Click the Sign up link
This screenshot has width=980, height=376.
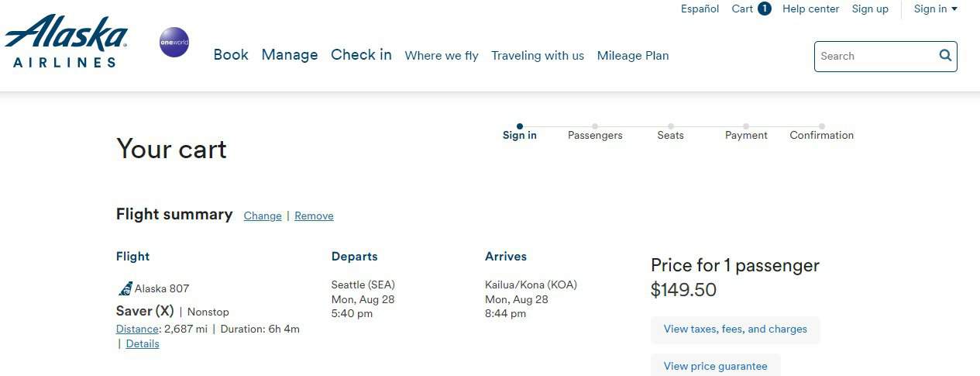pos(870,9)
